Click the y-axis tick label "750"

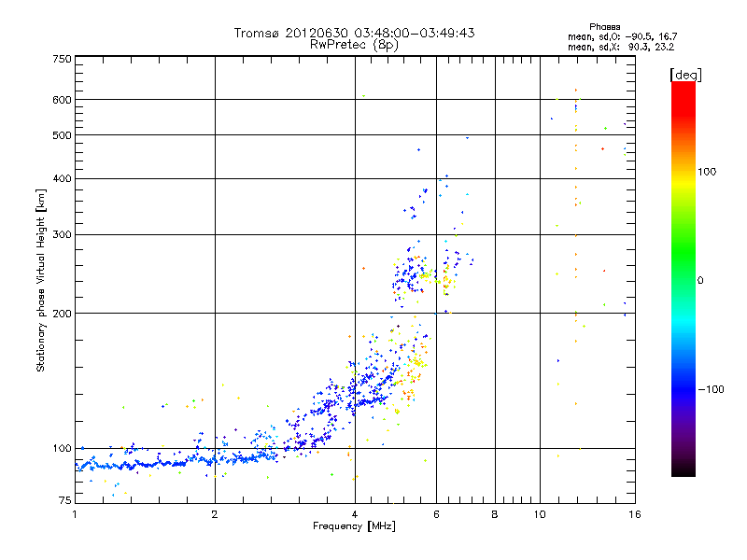[62, 59]
